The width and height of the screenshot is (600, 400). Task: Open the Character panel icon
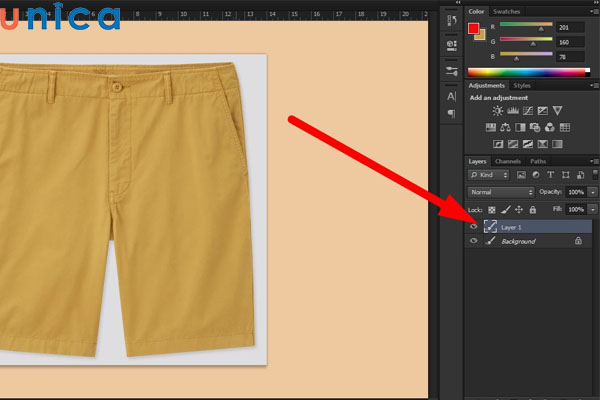point(451,96)
